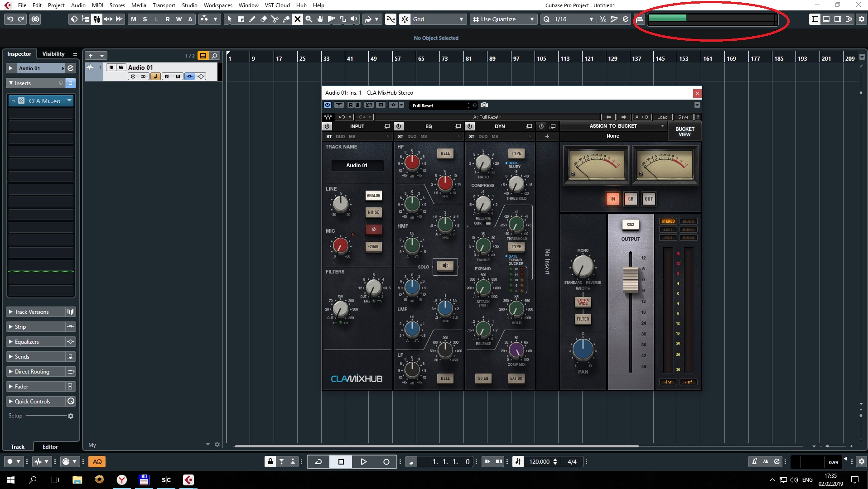Toggle the EQ section power button
Viewport: 868px width, 489px height.
click(399, 126)
